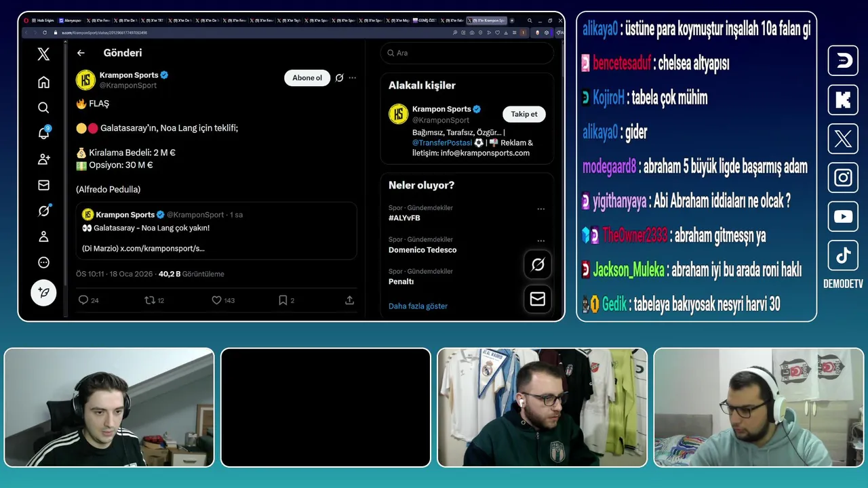
Task: Open the X logo home icon in sidebar
Action: click(x=43, y=55)
